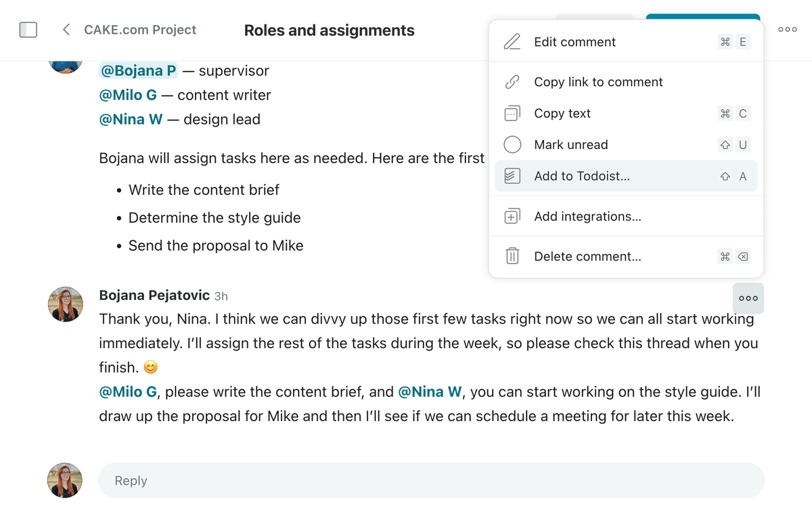Click the @Bojana P mention
This screenshot has height=505, width=812.
(139, 71)
